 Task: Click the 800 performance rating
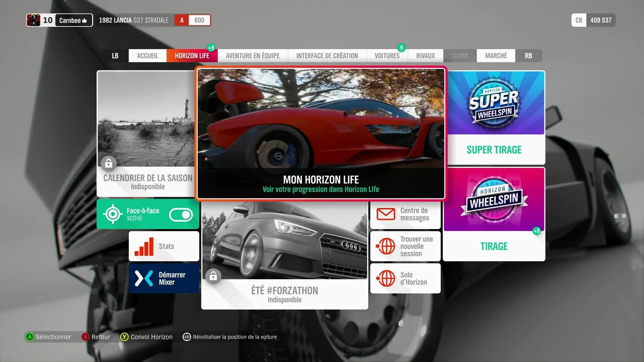(199, 20)
